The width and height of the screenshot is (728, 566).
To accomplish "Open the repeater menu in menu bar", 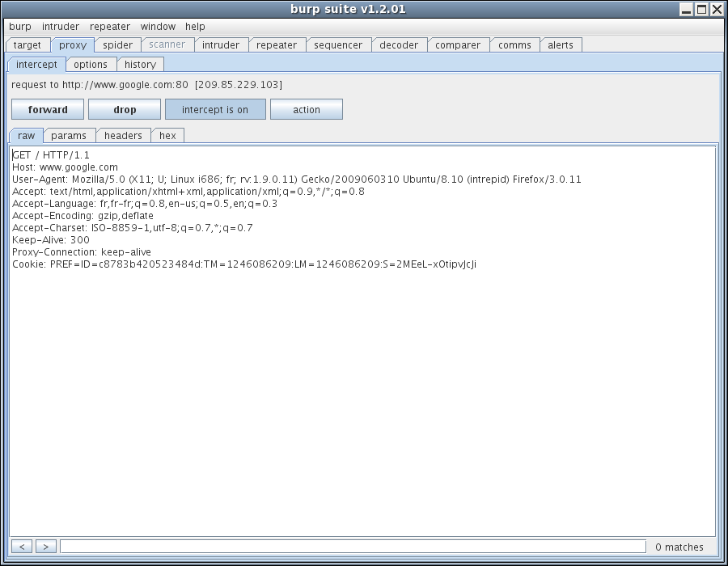I will tap(110, 27).
